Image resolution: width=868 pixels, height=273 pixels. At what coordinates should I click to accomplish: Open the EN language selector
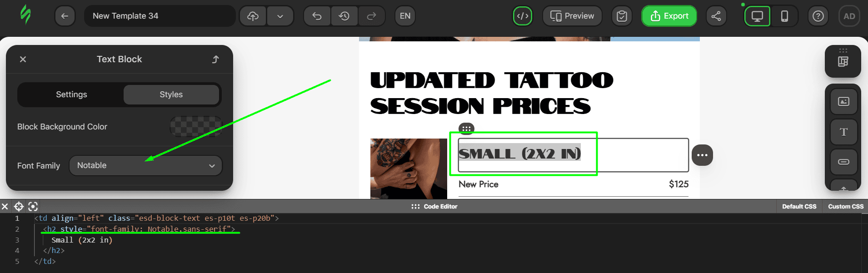click(405, 16)
